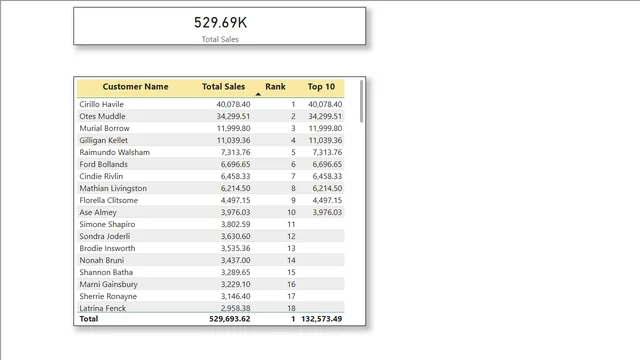This screenshot has height=360, width=640.
Task: Click the Total Sales column header
Action: pyautogui.click(x=223, y=87)
